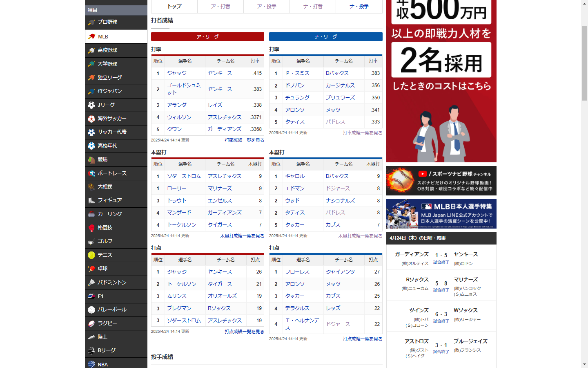Viewport: 588px width, 368px height.
Task: Click the red ア・リーグ header button
Action: pos(207,37)
